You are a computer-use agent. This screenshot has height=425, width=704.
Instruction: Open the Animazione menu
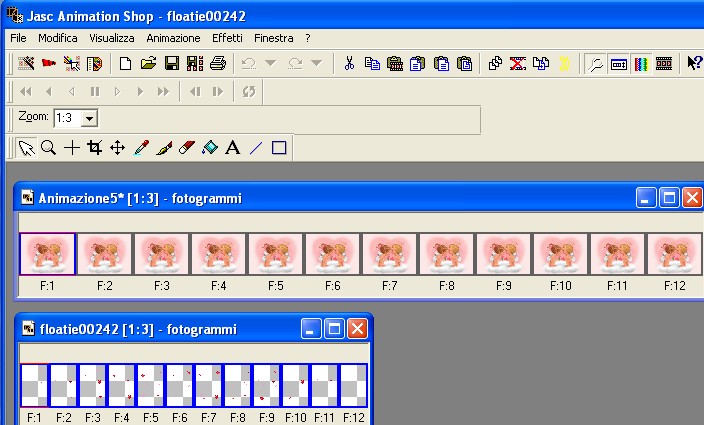pos(173,38)
